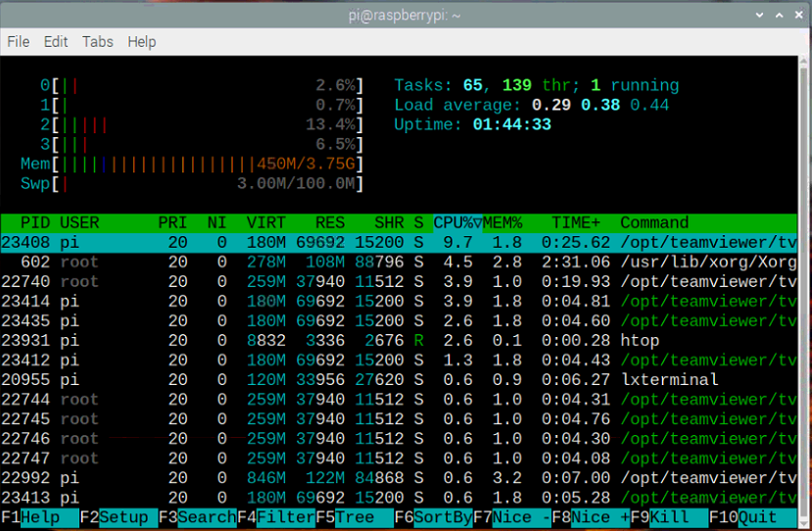Select the process row with PID 23435
Image resolution: width=812 pixels, height=531 pixels.
coord(399,321)
